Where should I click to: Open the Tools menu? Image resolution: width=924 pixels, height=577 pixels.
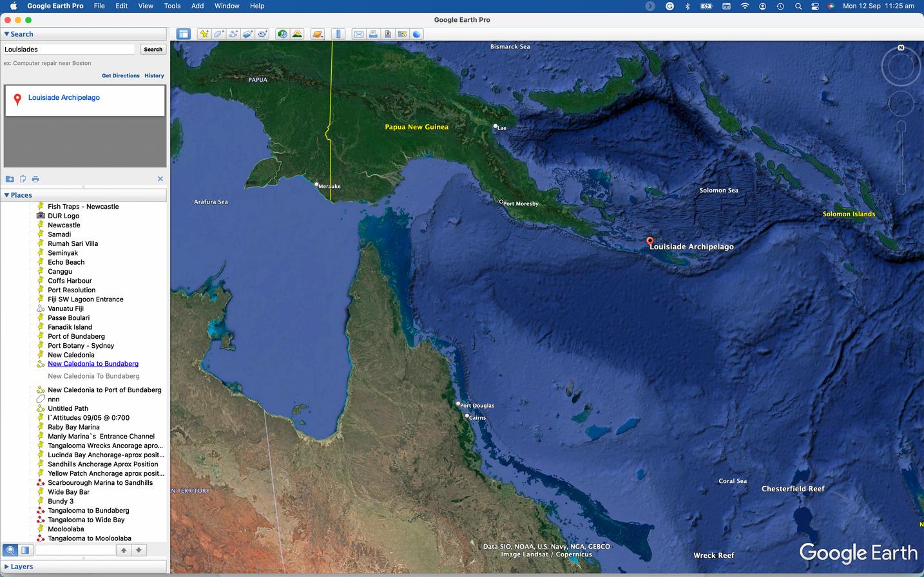pos(172,6)
